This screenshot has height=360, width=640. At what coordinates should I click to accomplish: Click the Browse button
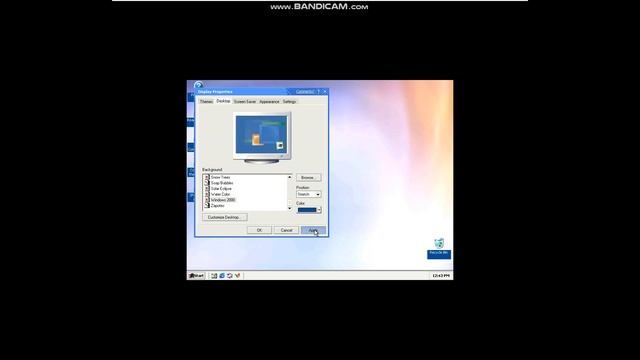308,178
